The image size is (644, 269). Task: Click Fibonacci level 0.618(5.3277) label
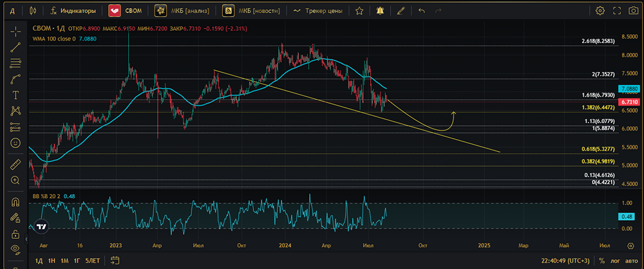[x=598, y=149]
